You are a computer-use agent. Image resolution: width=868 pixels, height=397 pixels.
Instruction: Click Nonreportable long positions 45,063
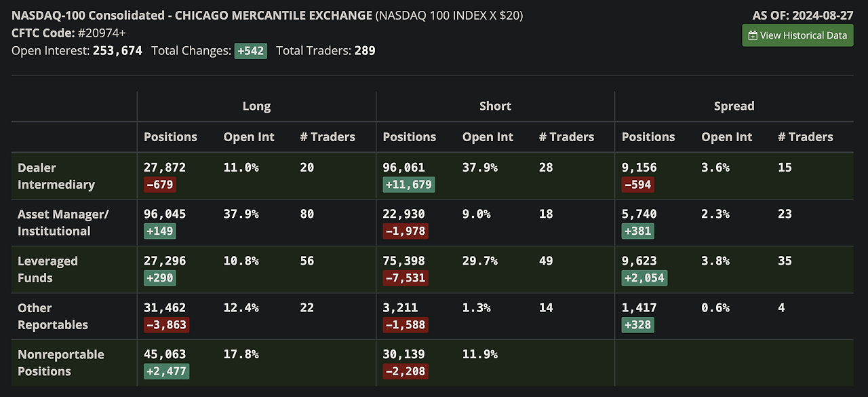pyautogui.click(x=165, y=354)
